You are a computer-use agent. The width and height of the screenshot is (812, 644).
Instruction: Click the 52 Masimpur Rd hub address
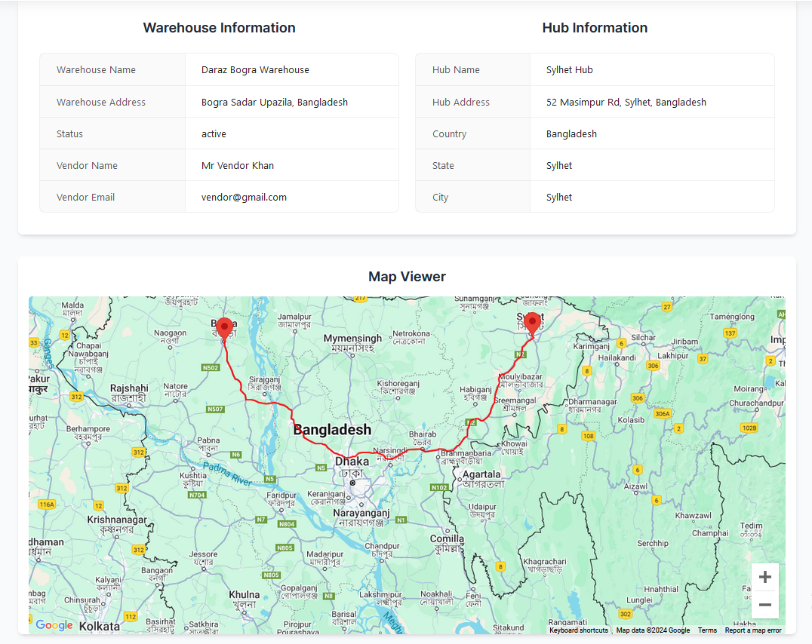click(626, 102)
